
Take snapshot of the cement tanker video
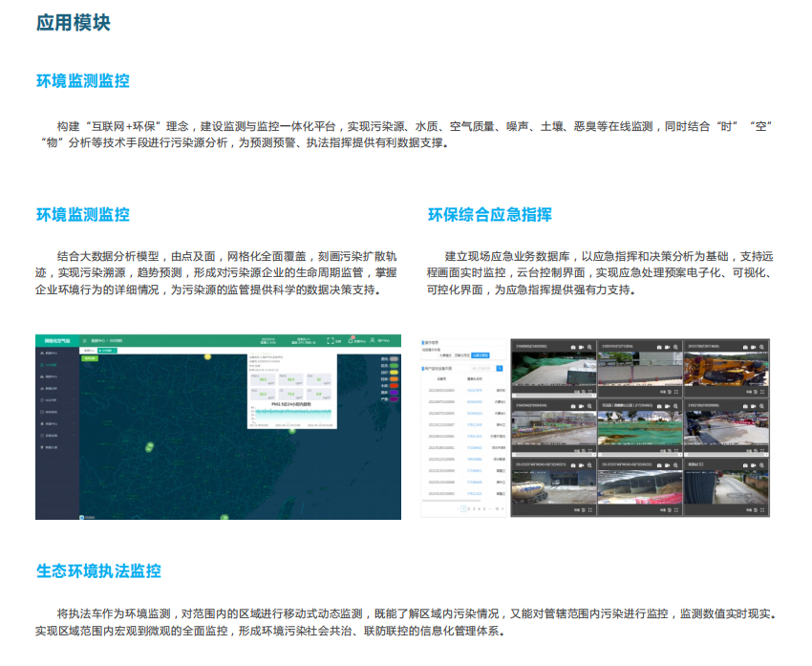point(573,465)
